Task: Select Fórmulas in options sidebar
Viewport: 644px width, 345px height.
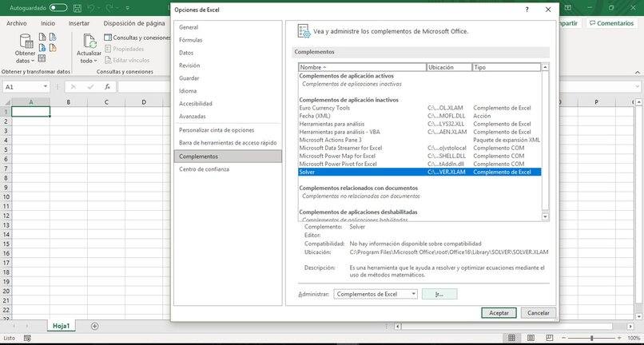Action: point(228,40)
